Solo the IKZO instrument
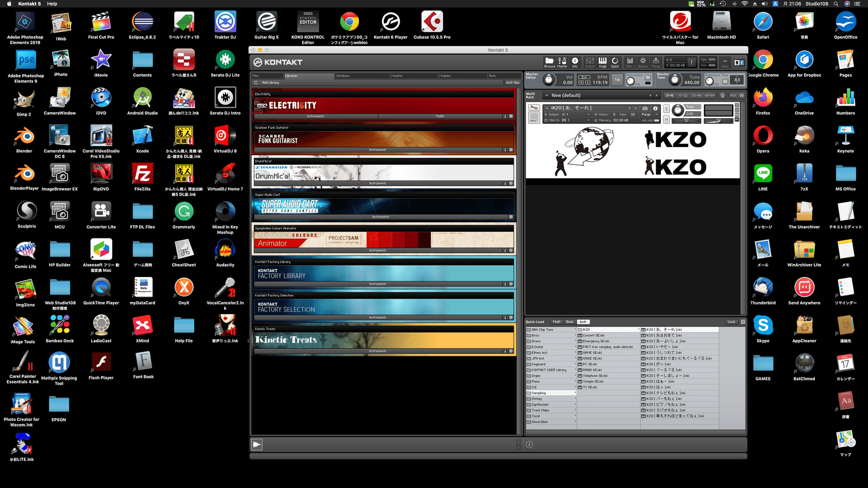The image size is (868, 488). click(x=666, y=108)
